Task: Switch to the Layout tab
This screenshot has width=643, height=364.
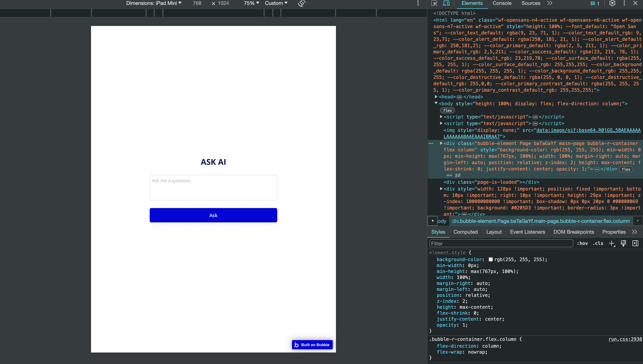Action: tap(494, 232)
